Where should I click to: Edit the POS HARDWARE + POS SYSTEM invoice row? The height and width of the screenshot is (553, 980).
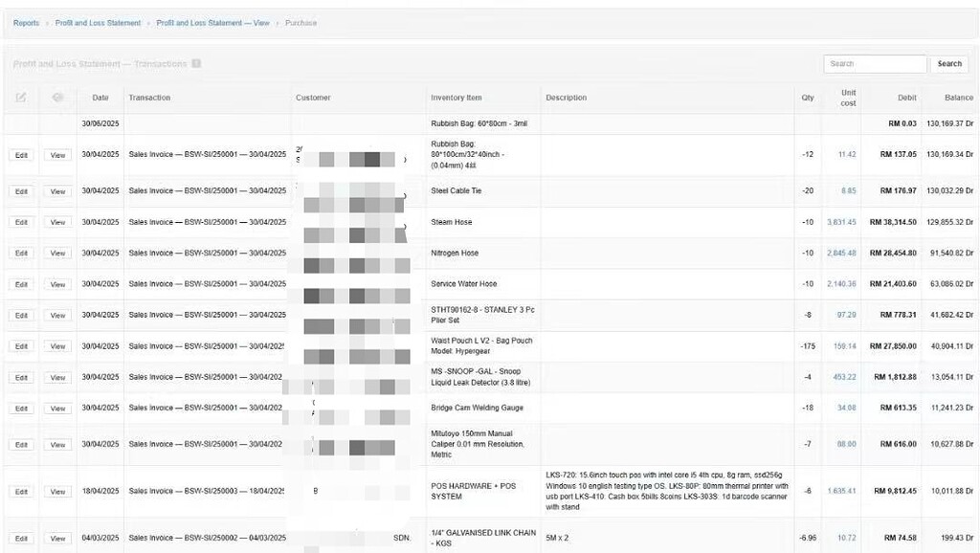click(x=21, y=491)
